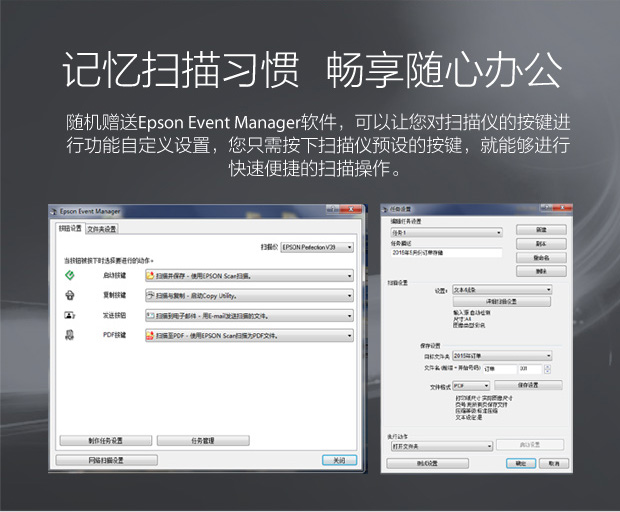This screenshot has height=512, width=620.
Task: Click the greyed-out 启动设置 button
Action: pyautogui.click(x=530, y=445)
